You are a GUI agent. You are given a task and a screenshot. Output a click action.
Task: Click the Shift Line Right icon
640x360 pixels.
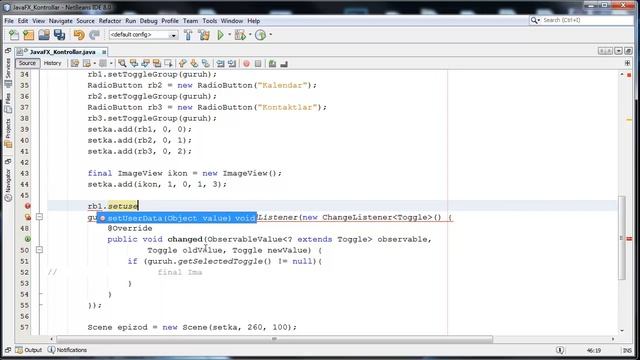[x=232, y=64]
